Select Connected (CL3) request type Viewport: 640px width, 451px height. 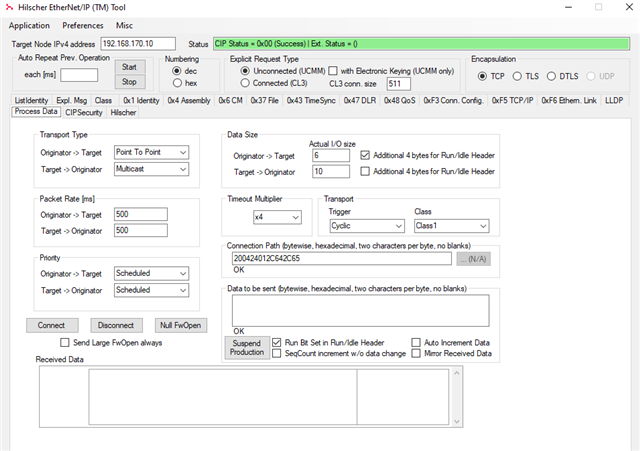(245, 83)
